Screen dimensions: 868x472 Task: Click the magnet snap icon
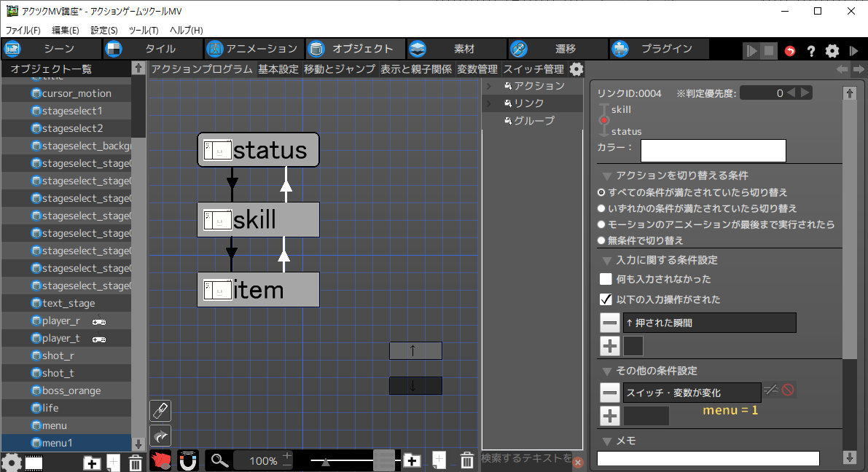(188, 460)
